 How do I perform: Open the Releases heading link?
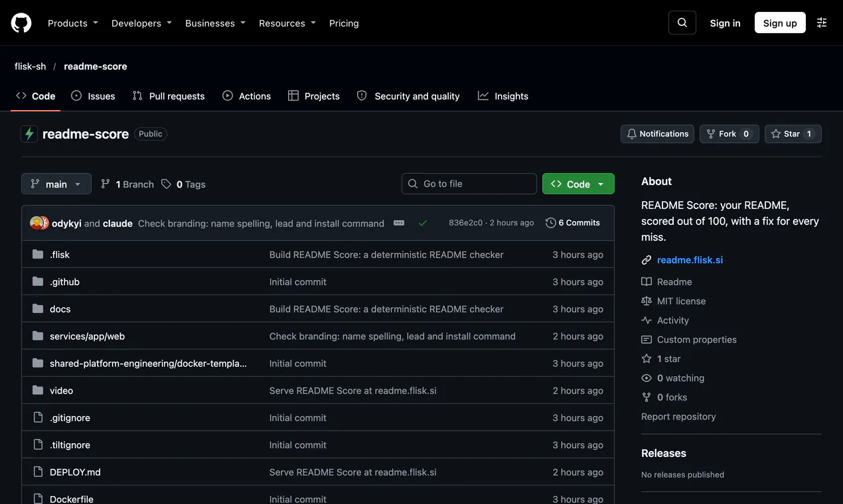click(x=664, y=454)
